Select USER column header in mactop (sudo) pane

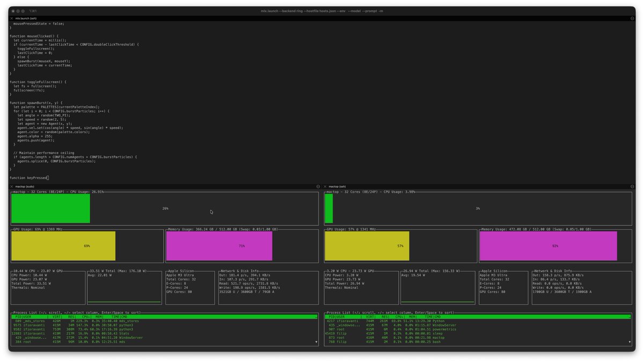[27, 317]
